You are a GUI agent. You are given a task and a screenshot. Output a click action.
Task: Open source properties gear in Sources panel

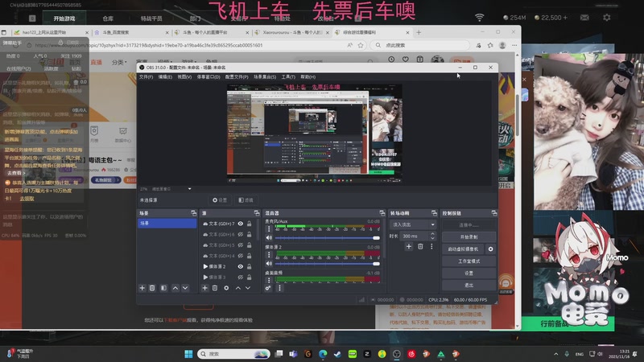[226, 288]
